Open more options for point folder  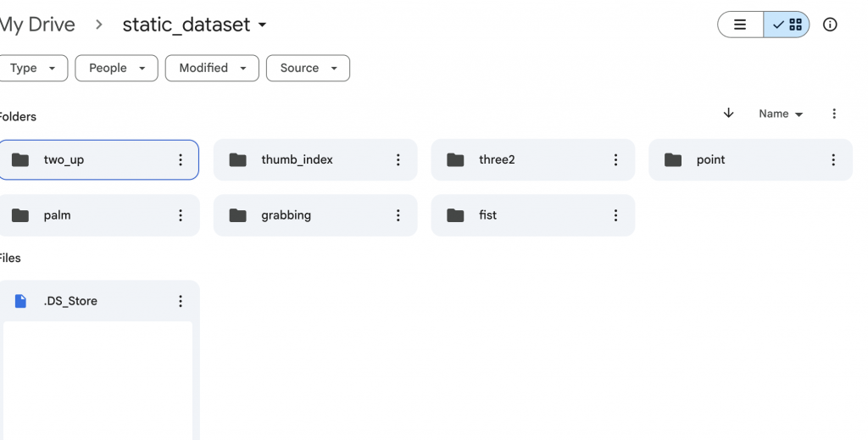tap(833, 160)
